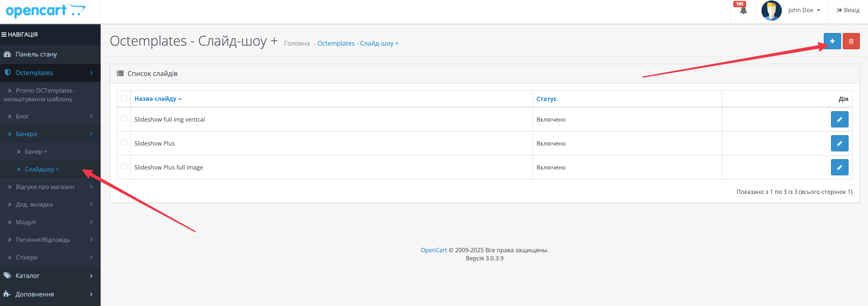Image resolution: width=868 pixels, height=306 pixels.
Task: Open the John Doe user dropdown
Action: (x=804, y=10)
